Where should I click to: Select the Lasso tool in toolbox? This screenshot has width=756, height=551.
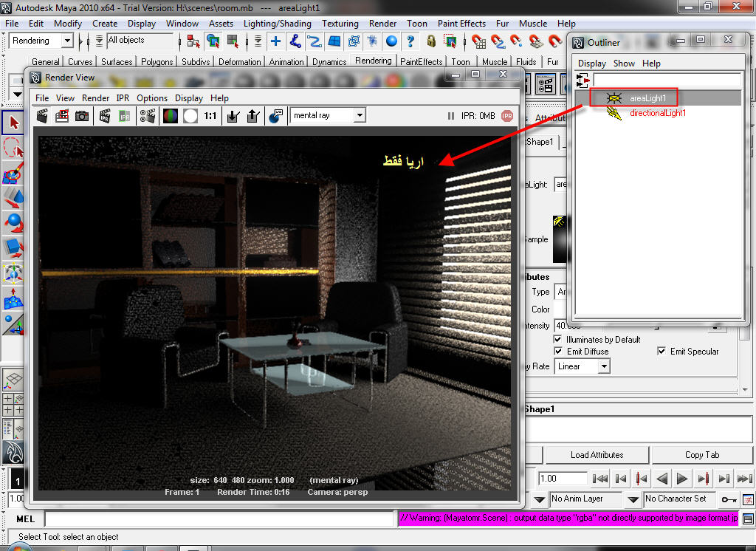point(14,147)
